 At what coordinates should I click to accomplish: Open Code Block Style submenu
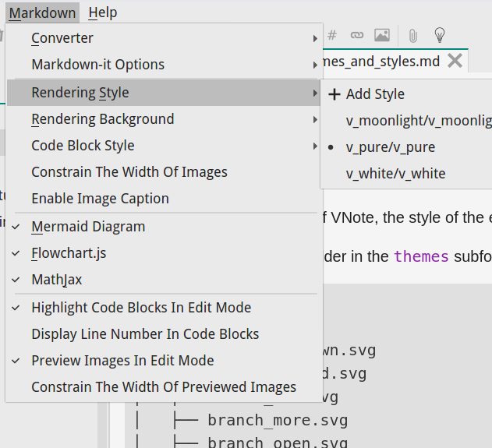164,146
